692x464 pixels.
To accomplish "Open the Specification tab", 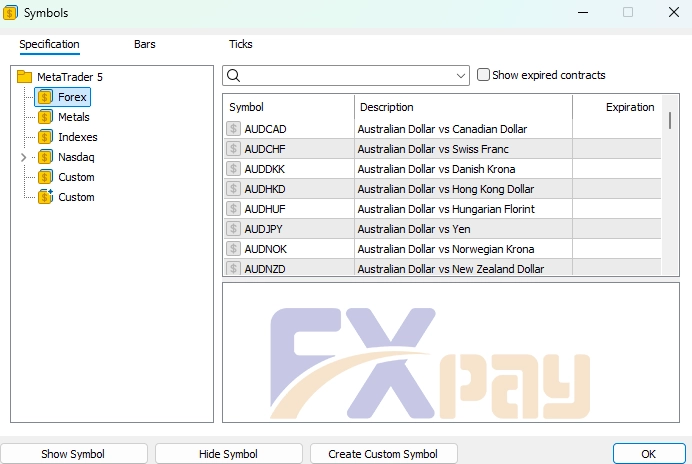I will tap(49, 44).
